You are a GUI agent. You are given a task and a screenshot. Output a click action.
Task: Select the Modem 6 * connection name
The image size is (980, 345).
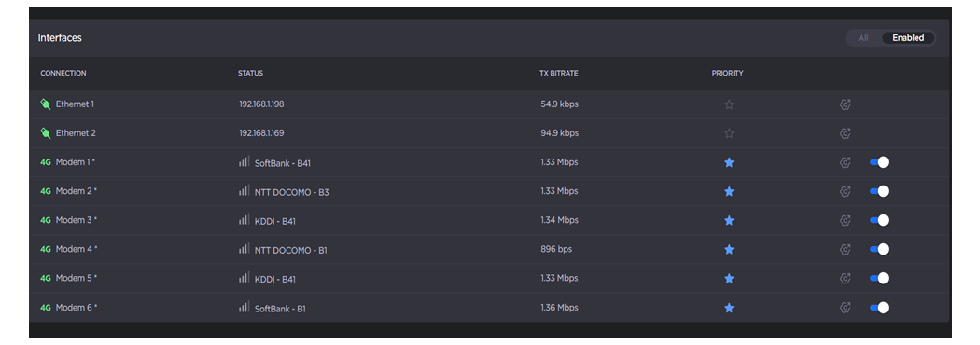point(77,307)
